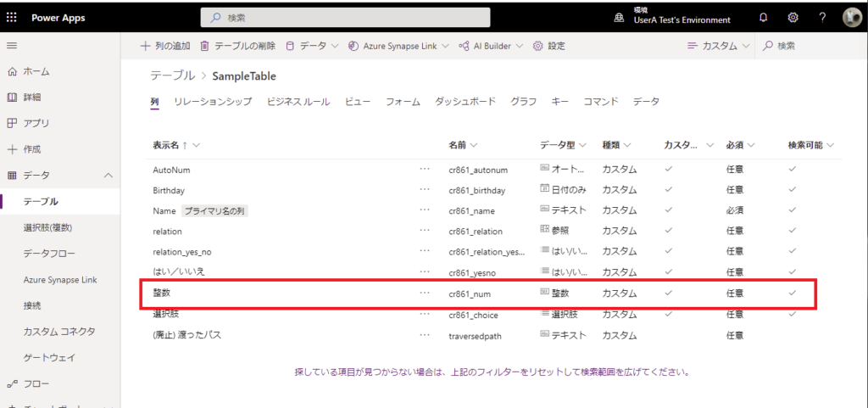
Task: Open more options for (廃止) 渡ったパス row
Action: 425,335
